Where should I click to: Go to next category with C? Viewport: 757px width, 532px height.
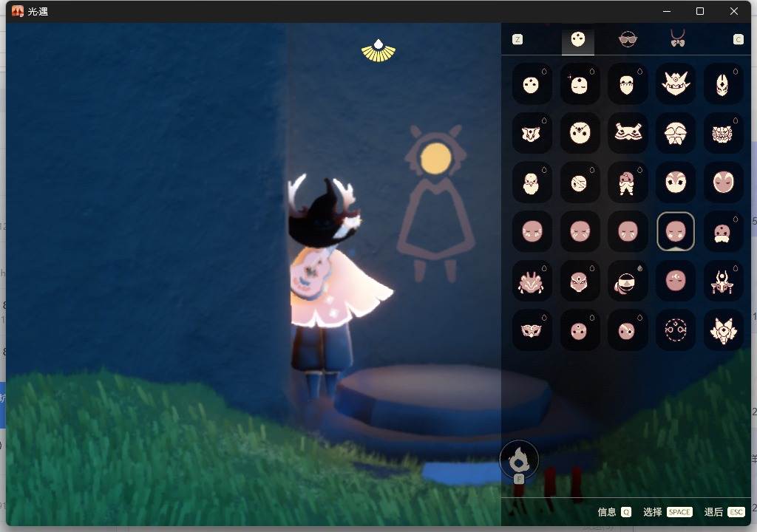pyautogui.click(x=738, y=40)
